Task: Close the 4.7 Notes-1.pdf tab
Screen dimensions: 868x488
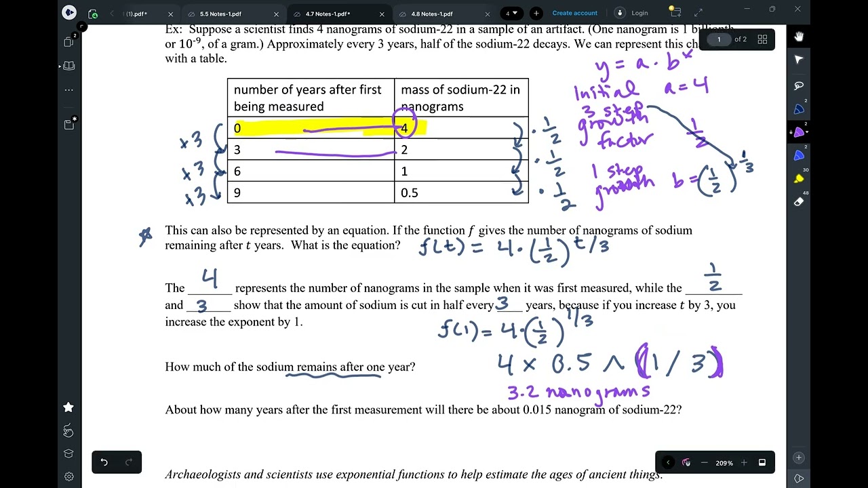Action: (382, 14)
